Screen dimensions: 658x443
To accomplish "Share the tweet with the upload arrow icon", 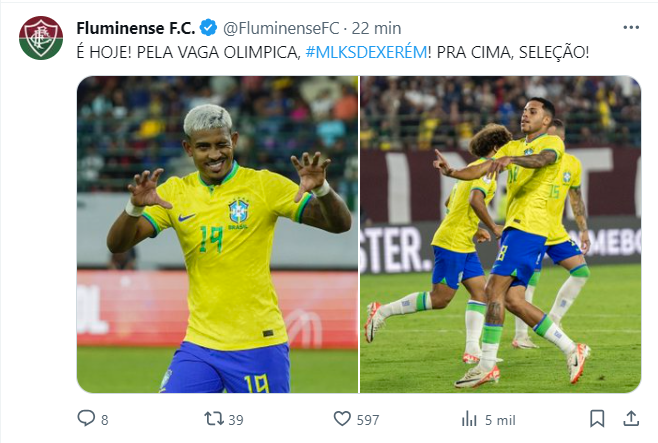I will [631, 418].
